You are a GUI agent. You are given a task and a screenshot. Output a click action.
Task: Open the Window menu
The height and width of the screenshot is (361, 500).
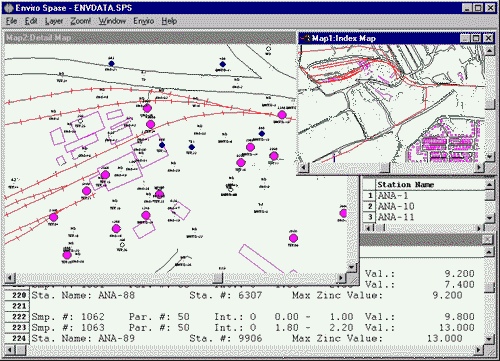[x=112, y=21]
